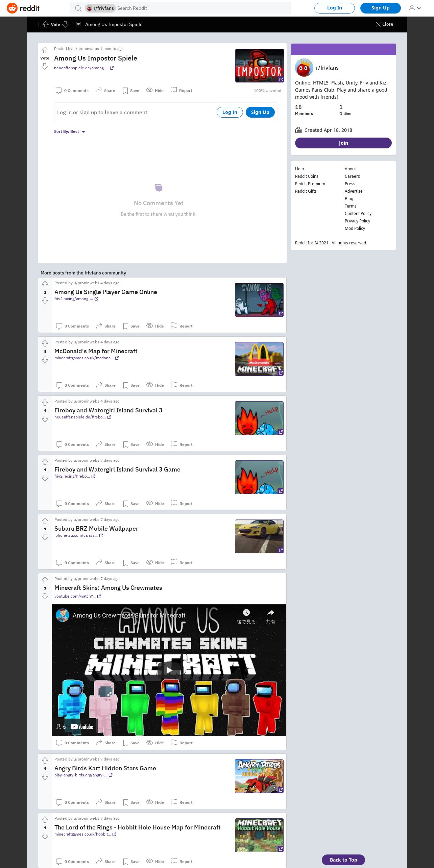The height and width of the screenshot is (868, 434).
Task: Click Log In button in the header
Action: coord(335,8)
